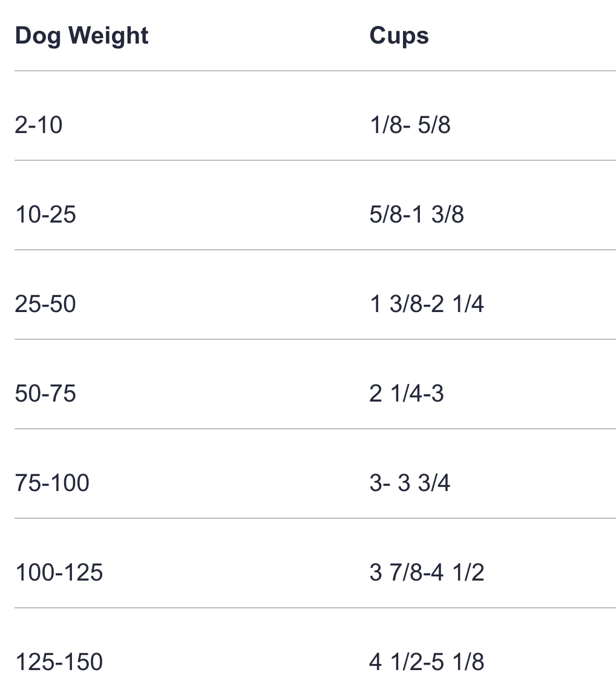Click the 10-25 weight cell
Image resolution: width=616 pixels, height=687 pixels.
pos(45,215)
